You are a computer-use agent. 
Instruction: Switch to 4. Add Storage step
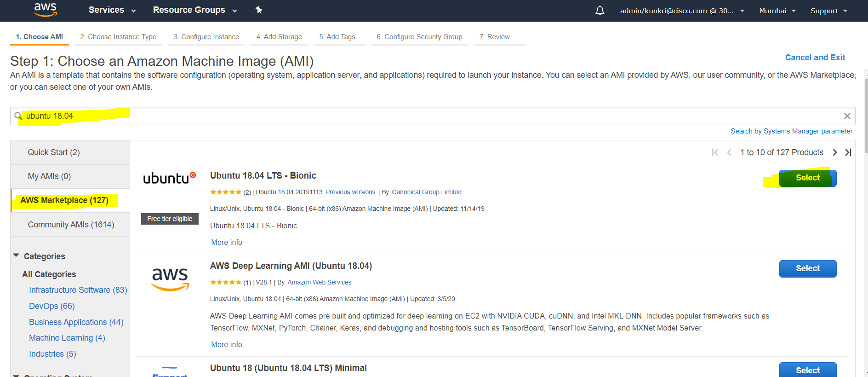[279, 37]
